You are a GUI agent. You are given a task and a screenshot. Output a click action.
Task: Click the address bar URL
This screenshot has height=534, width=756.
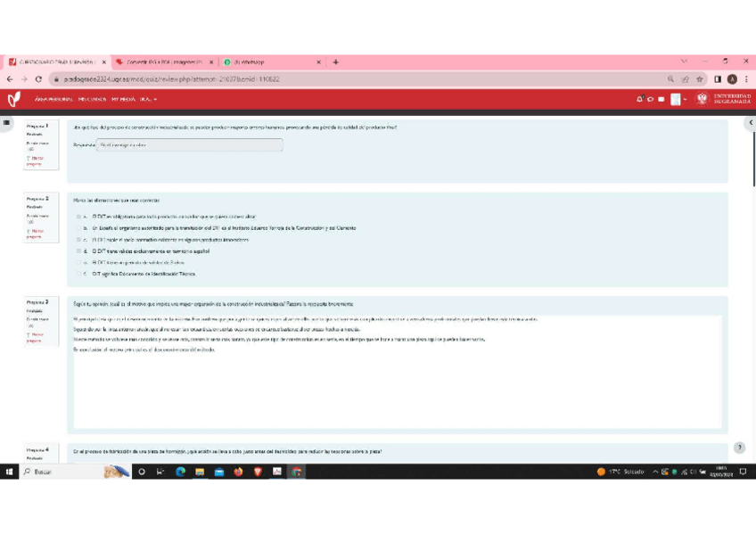click(172, 79)
